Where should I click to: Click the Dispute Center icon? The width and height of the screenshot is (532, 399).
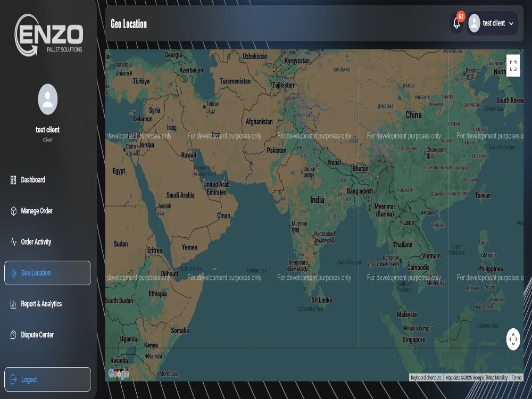click(13, 335)
